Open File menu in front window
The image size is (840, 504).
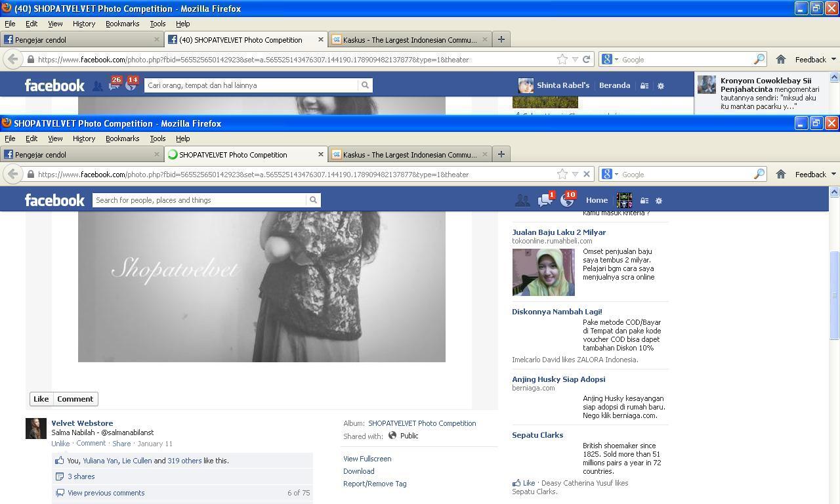point(10,138)
